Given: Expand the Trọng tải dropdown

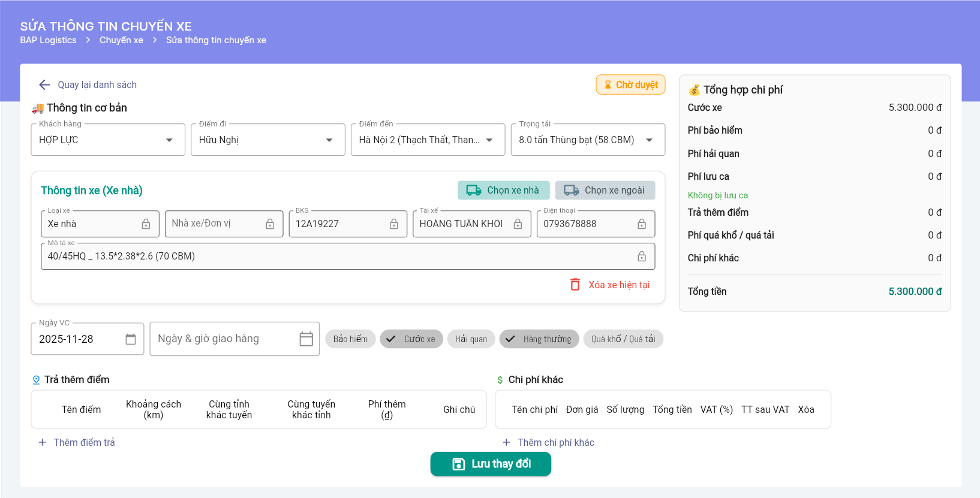Looking at the screenshot, I should pos(649,140).
